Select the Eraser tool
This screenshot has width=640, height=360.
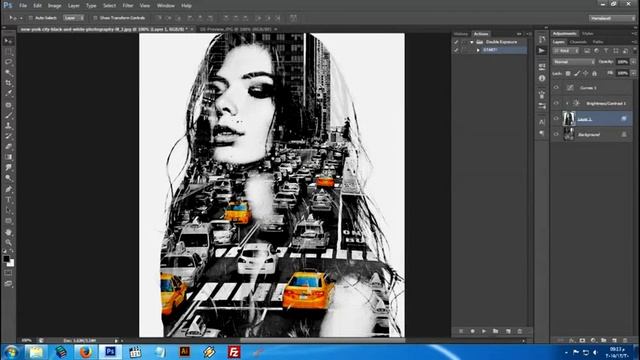8,147
